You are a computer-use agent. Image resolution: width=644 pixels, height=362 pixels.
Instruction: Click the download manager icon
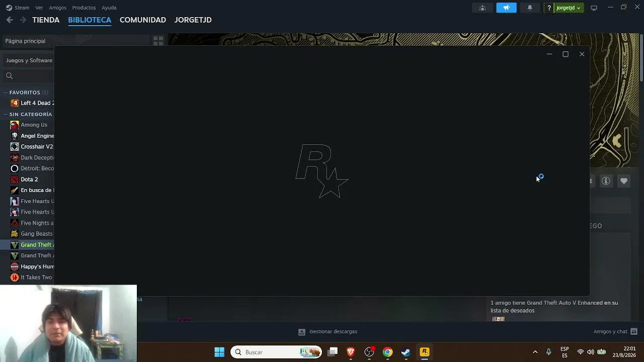[302, 332]
